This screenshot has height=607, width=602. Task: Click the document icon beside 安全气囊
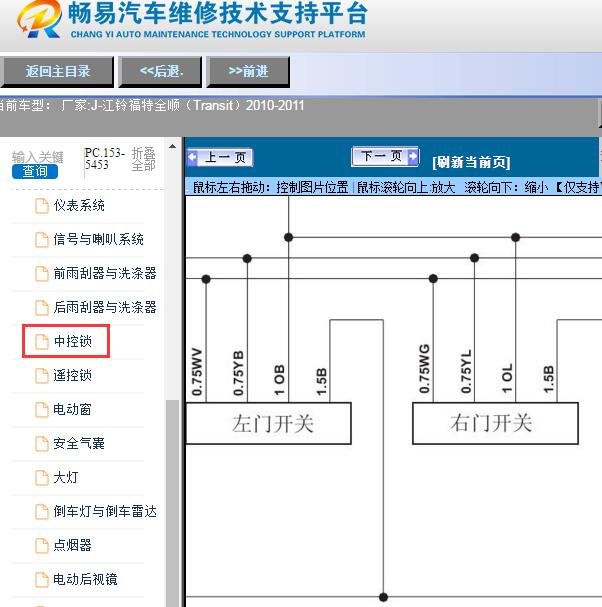41,444
